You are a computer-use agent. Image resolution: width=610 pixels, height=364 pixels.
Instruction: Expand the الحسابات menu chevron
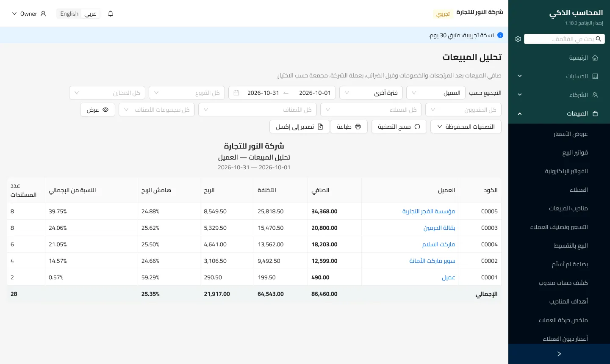(520, 76)
